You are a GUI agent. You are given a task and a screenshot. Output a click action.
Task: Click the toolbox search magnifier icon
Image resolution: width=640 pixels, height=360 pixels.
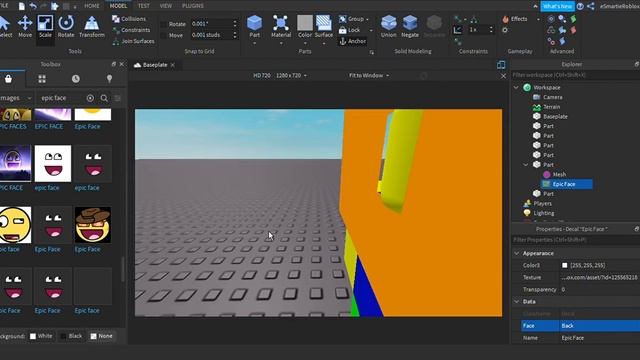[x=104, y=98]
